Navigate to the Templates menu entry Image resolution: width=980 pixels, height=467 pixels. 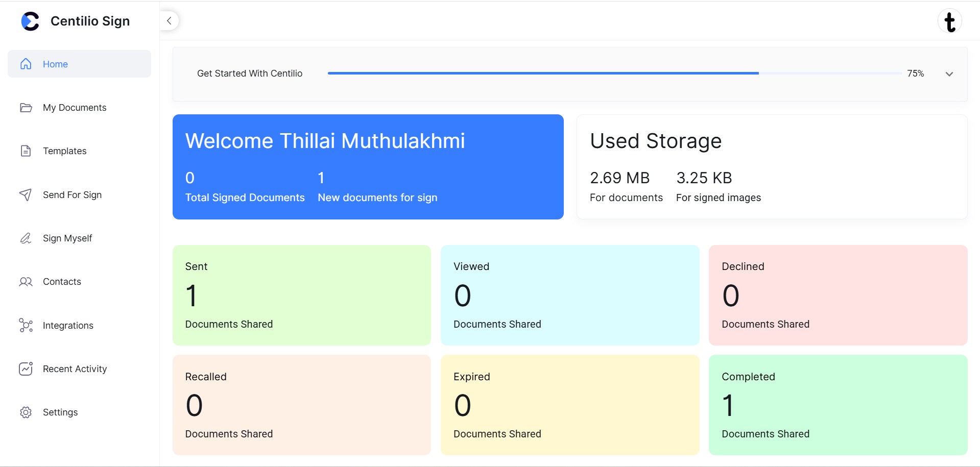tap(64, 151)
